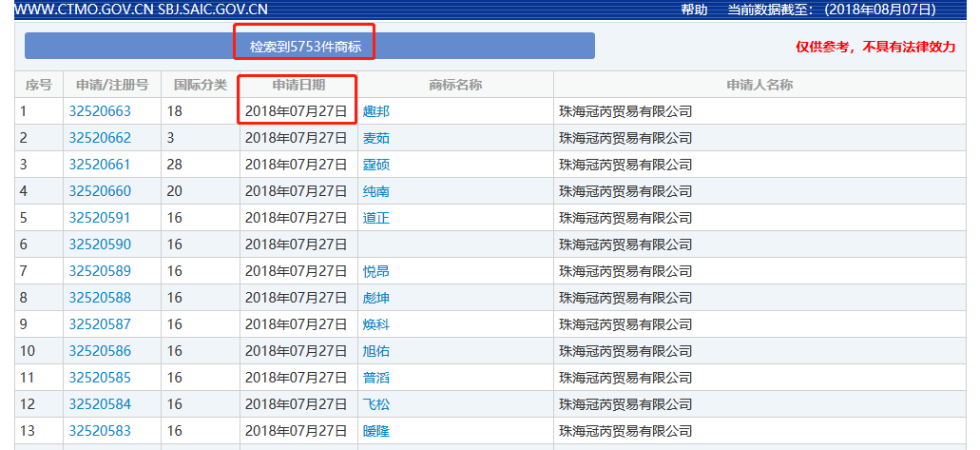Select application date in 飞松 row

(x=296, y=404)
